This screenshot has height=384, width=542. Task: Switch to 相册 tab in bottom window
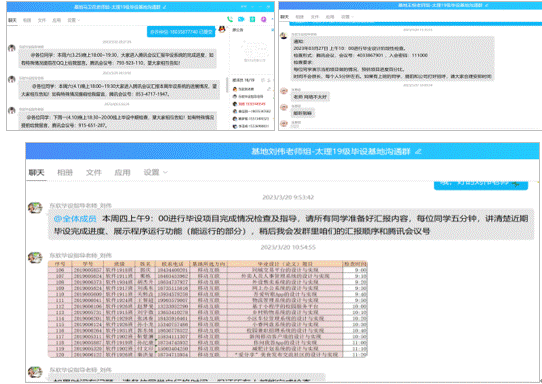coord(65,172)
